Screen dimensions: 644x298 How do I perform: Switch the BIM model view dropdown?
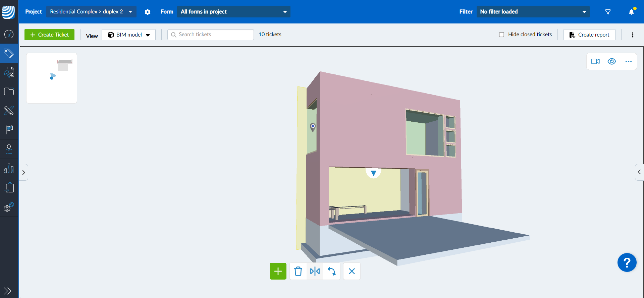(x=128, y=35)
